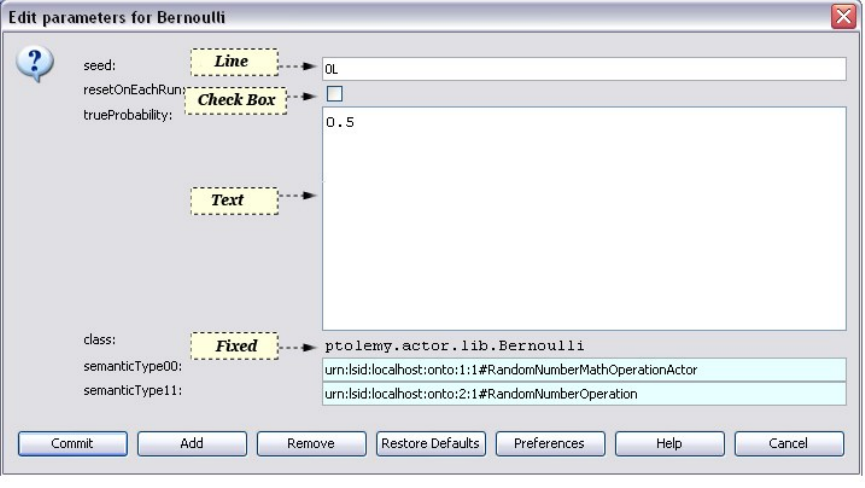Click inside the trueProbability text area
This screenshot has width=865, height=488.
584,217
